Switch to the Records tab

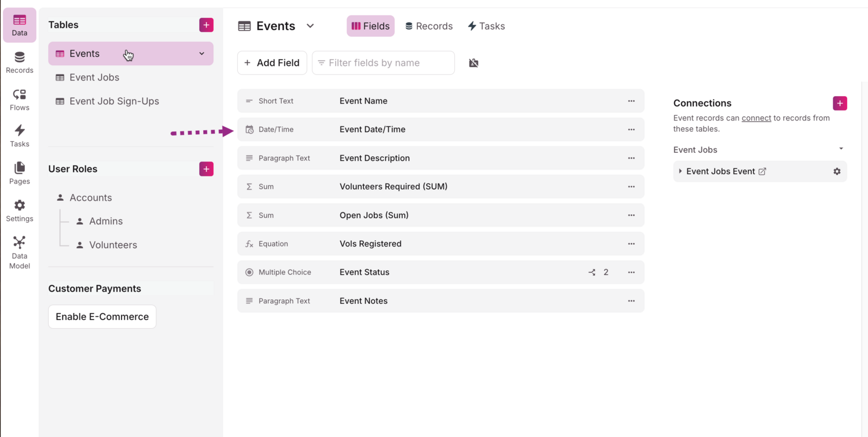[x=429, y=26]
